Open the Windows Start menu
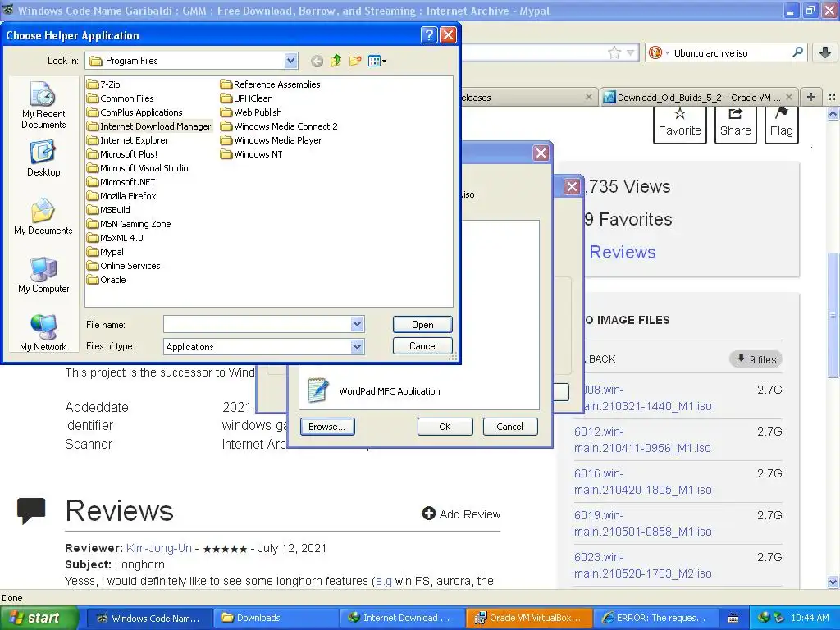Image resolution: width=840 pixels, height=630 pixels. [39, 618]
